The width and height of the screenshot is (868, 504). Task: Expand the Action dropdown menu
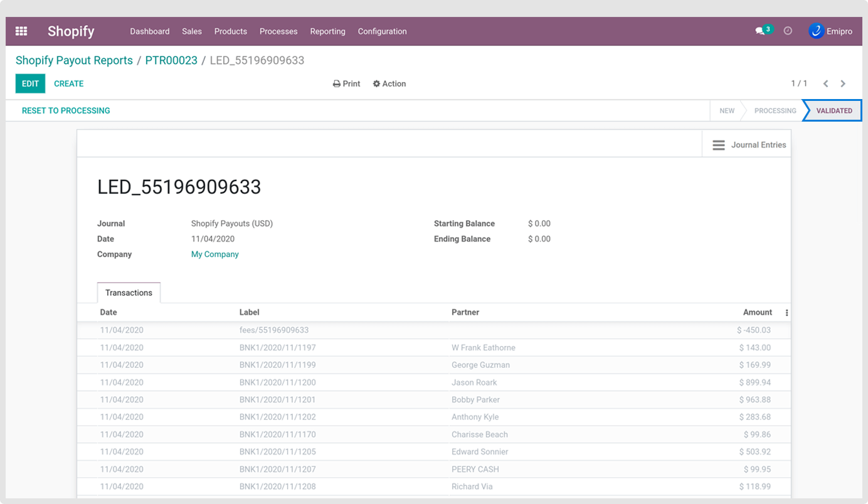389,83
